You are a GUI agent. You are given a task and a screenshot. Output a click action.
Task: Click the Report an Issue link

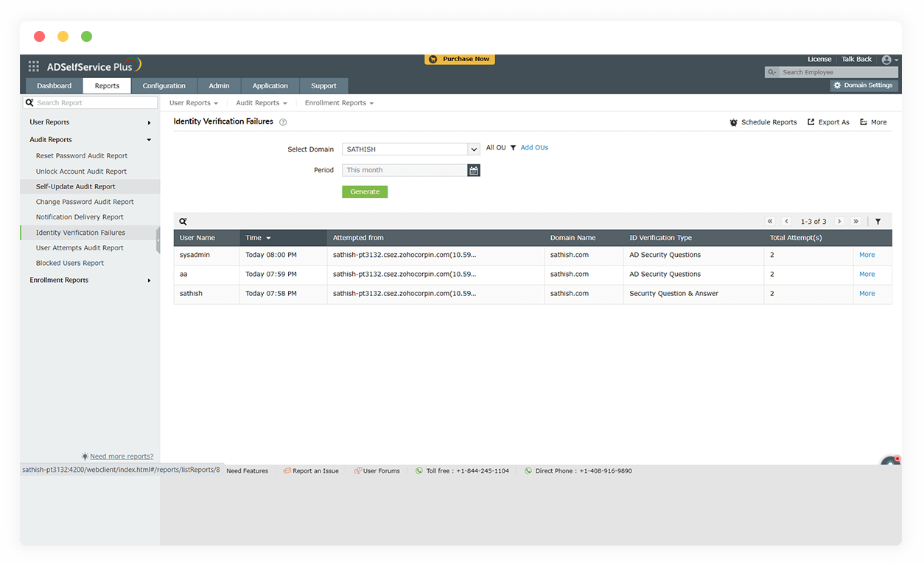311,471
